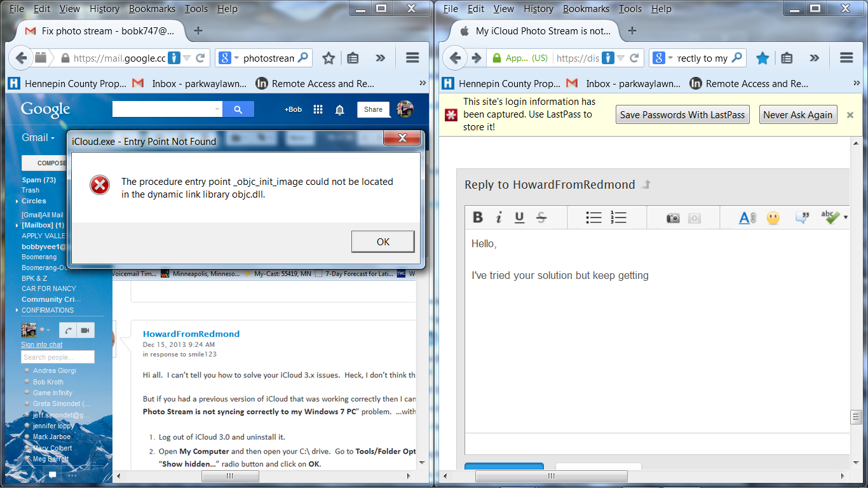Toggle bold formatting in the reply editor
The height and width of the screenshot is (488, 868).
tap(478, 217)
